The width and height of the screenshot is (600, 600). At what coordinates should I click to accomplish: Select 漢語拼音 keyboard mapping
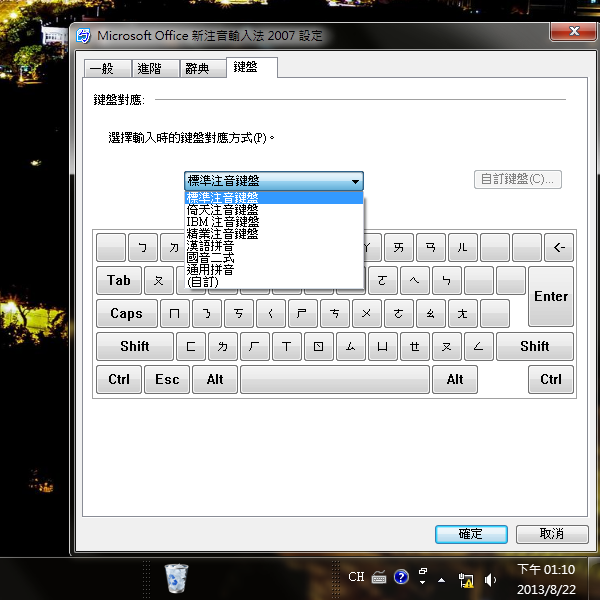274,246
